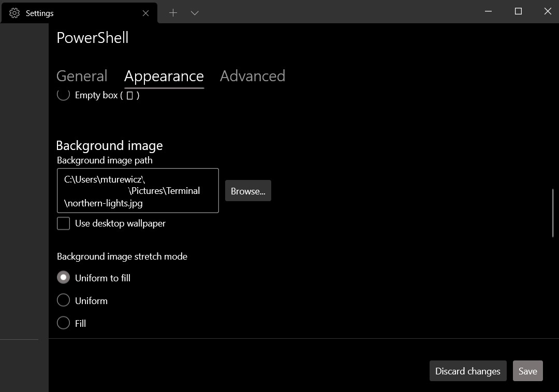The image size is (559, 392).
Task: Open the Advanced tab
Action: (x=253, y=76)
